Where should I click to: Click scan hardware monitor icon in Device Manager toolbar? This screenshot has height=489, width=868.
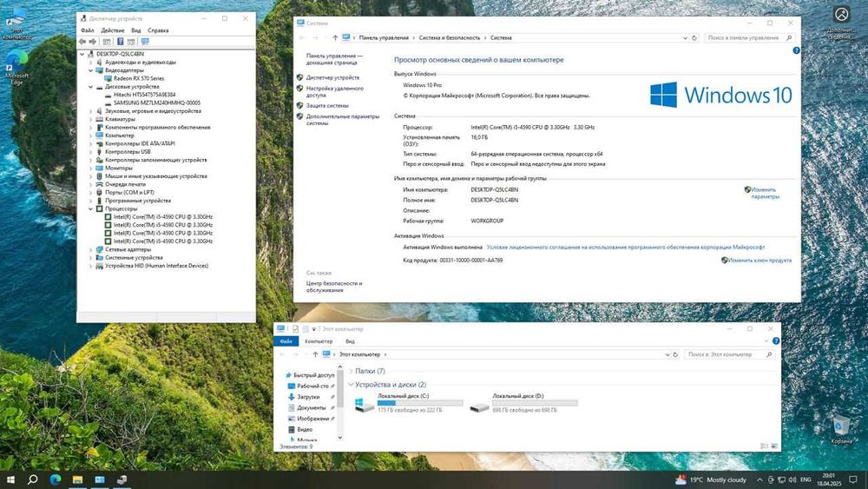145,42
